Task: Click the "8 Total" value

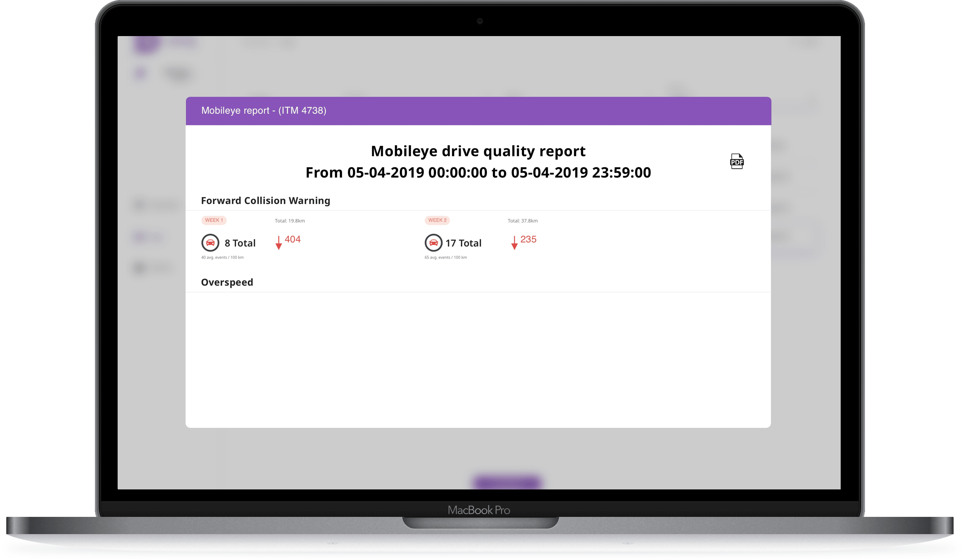Action: 240,243
